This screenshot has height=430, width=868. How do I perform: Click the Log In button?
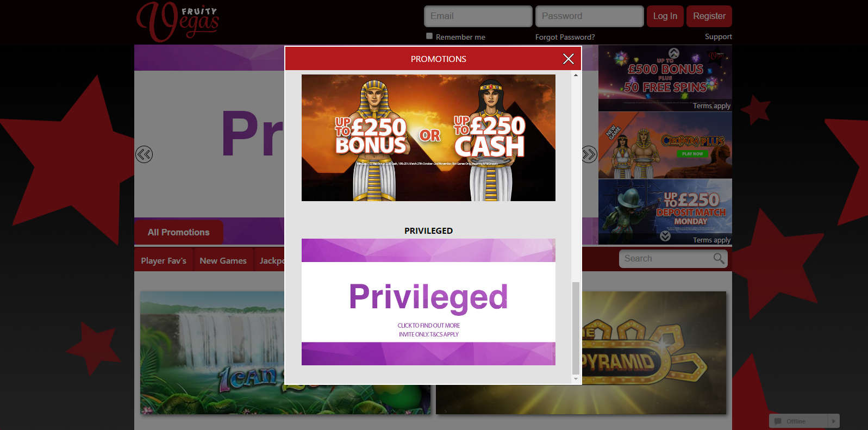click(x=665, y=16)
